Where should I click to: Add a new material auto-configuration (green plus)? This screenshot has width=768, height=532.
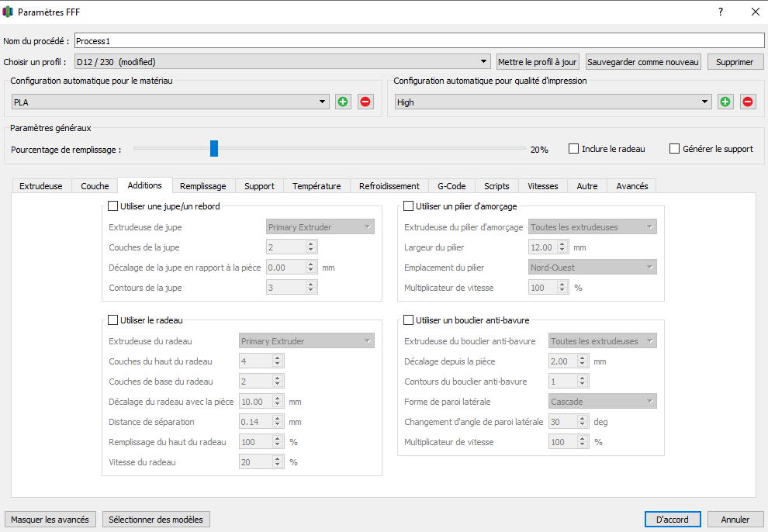tap(343, 102)
